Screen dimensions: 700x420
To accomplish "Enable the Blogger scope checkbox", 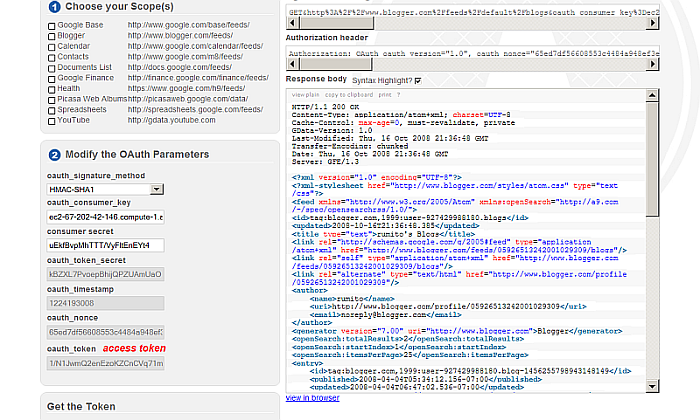I will click(52, 37).
